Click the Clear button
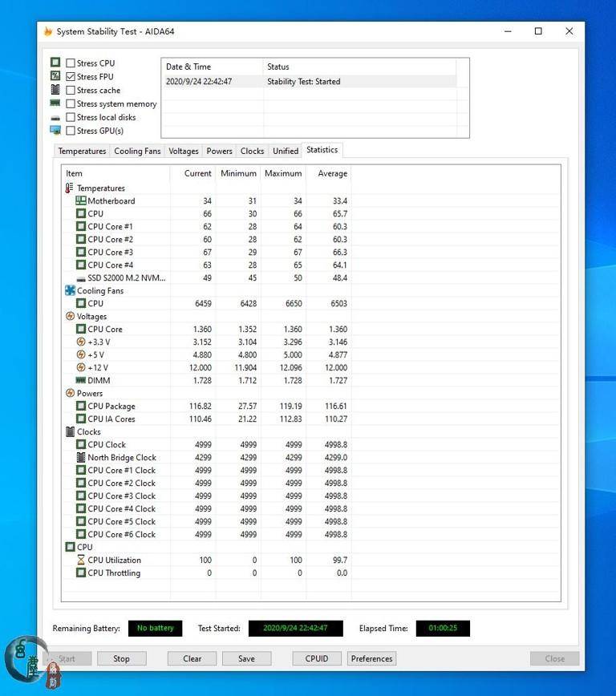This screenshot has width=616, height=696. (192, 659)
